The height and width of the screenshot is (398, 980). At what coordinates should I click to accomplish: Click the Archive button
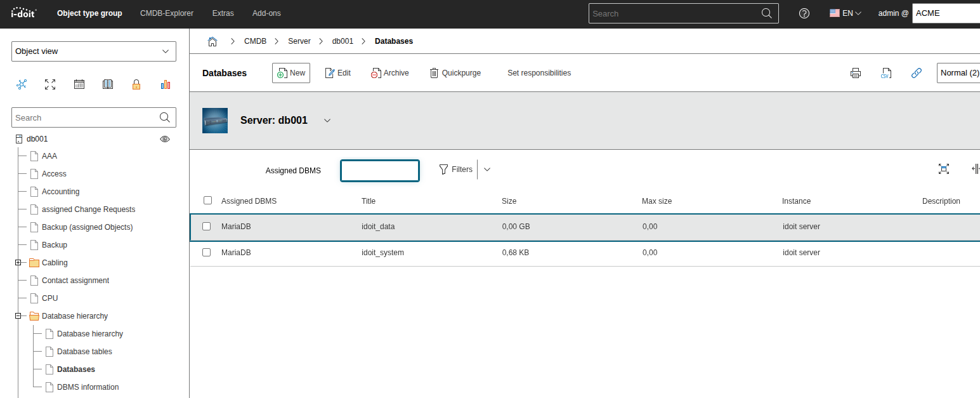pos(390,73)
